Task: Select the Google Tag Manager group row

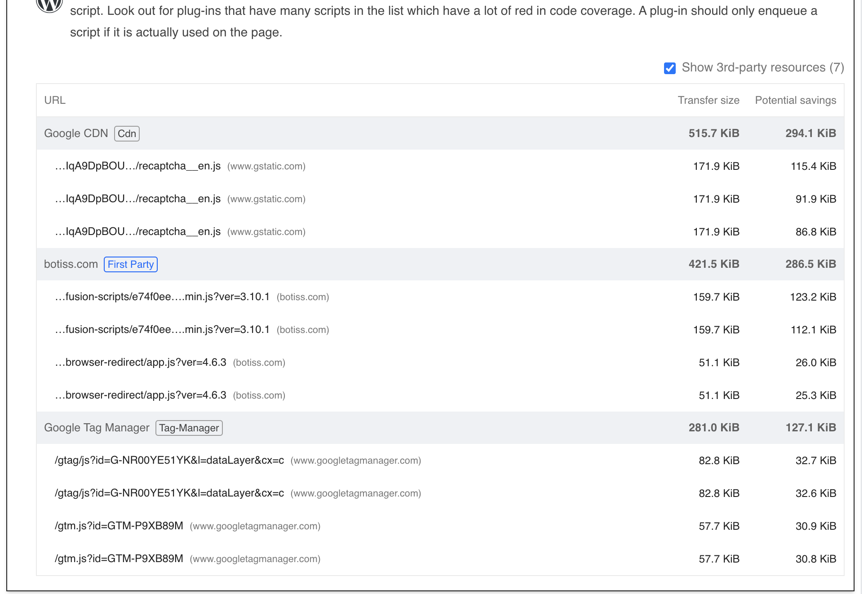Action: click(440, 428)
